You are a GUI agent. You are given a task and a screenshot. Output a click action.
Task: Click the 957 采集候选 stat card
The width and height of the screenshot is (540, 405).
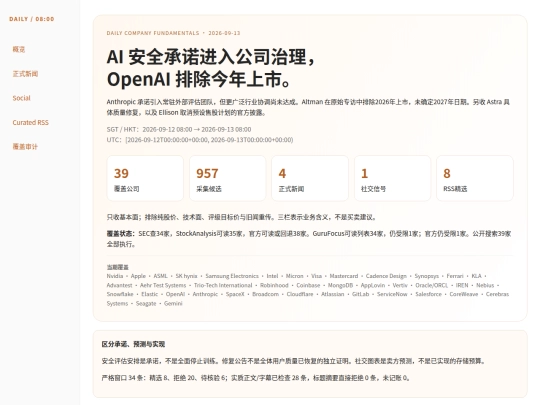coord(227,178)
